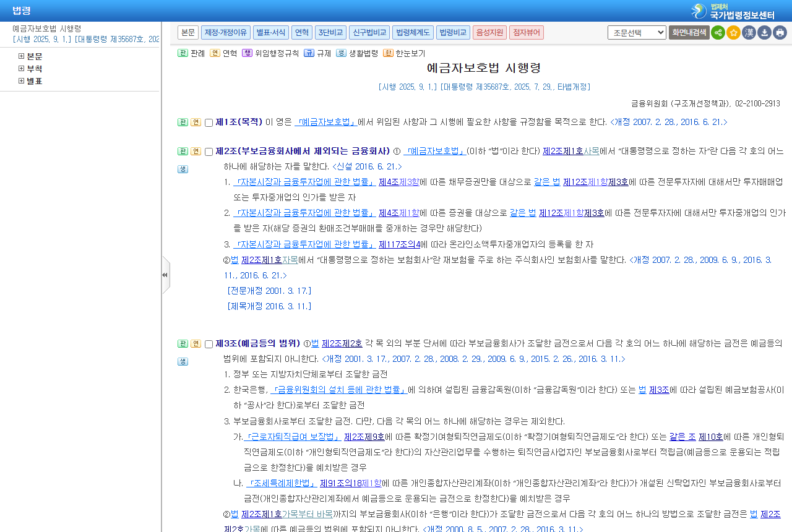Click the download/save icon
The height and width of the screenshot is (532, 792).
pos(764,32)
